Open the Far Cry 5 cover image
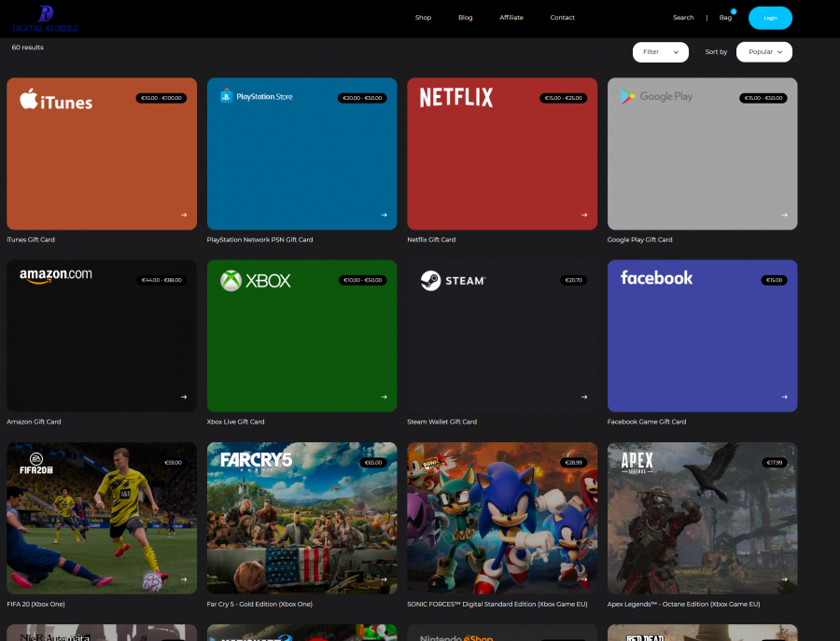The height and width of the screenshot is (641, 840). (301, 518)
